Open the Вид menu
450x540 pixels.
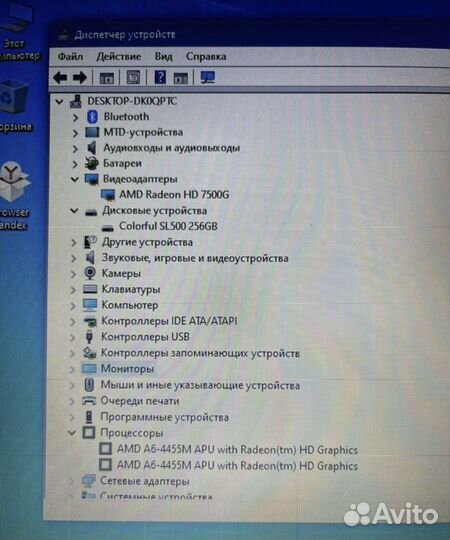click(164, 56)
